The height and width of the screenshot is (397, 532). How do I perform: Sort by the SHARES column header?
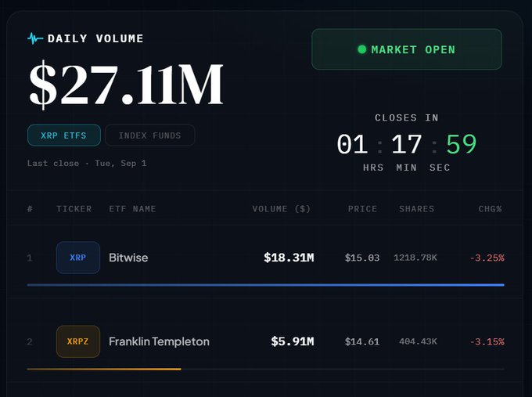[417, 208]
